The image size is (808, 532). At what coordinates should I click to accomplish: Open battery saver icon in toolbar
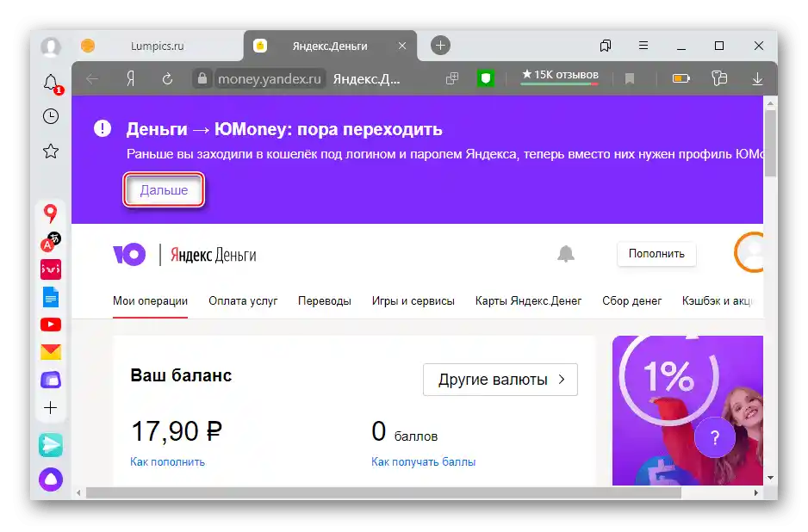click(x=681, y=79)
